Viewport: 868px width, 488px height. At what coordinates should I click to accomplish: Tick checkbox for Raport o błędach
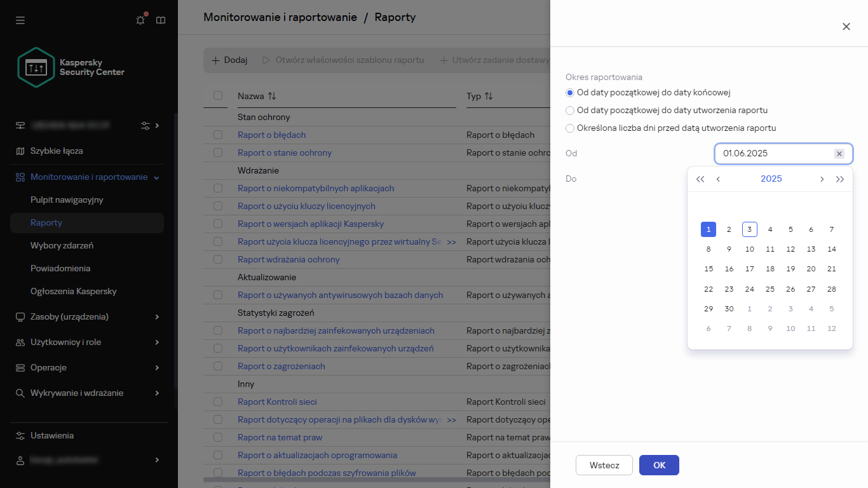click(218, 135)
